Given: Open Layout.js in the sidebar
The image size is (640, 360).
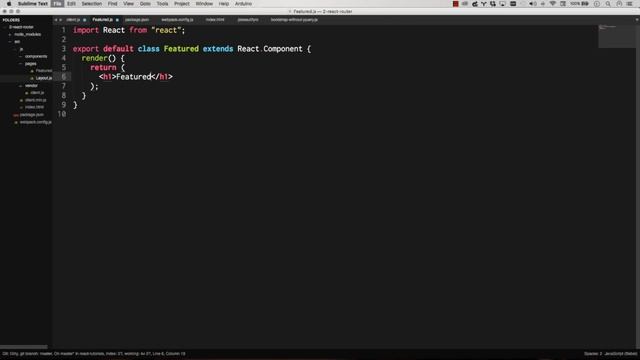Looking at the screenshot, I should [x=44, y=78].
